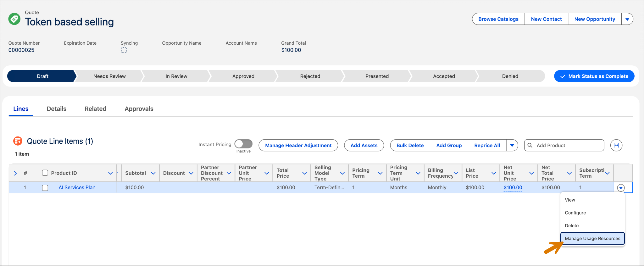Viewport: 644px width, 266px height.
Task: Click the New Contact button
Action: [x=546, y=19]
